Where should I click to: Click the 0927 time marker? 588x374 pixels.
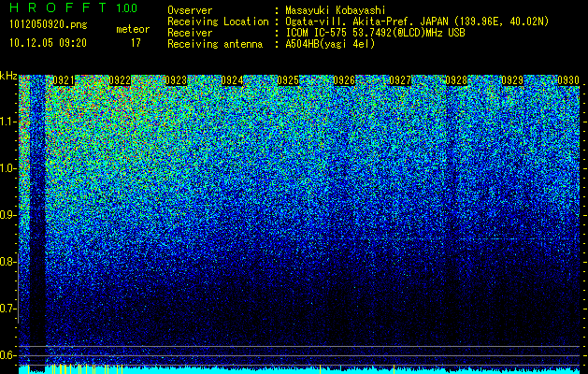point(400,80)
